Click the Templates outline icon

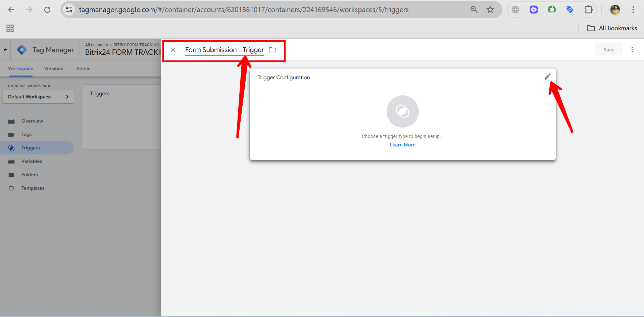click(11, 188)
